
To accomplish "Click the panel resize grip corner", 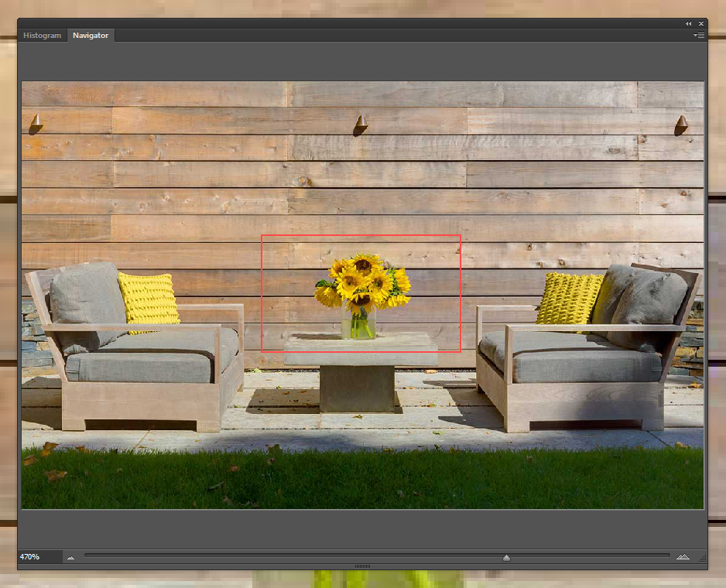I will [702, 559].
